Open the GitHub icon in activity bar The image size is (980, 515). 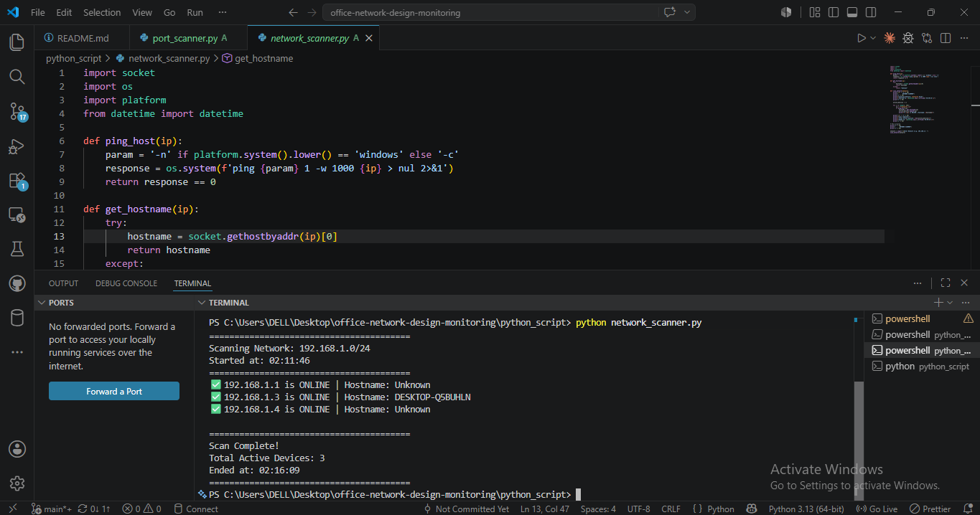pos(17,284)
